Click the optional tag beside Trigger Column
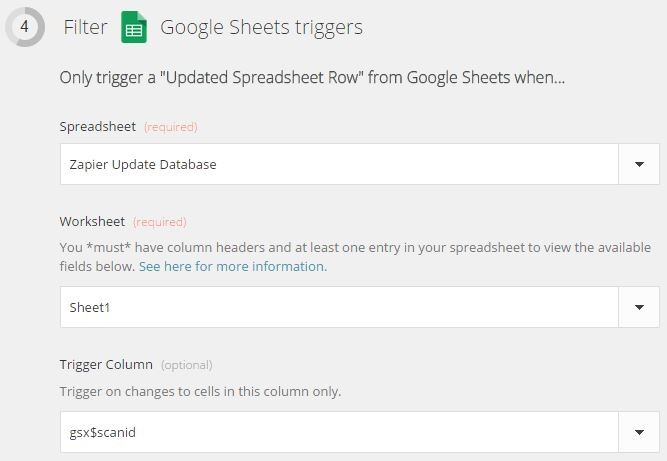667x461 pixels. click(x=186, y=365)
